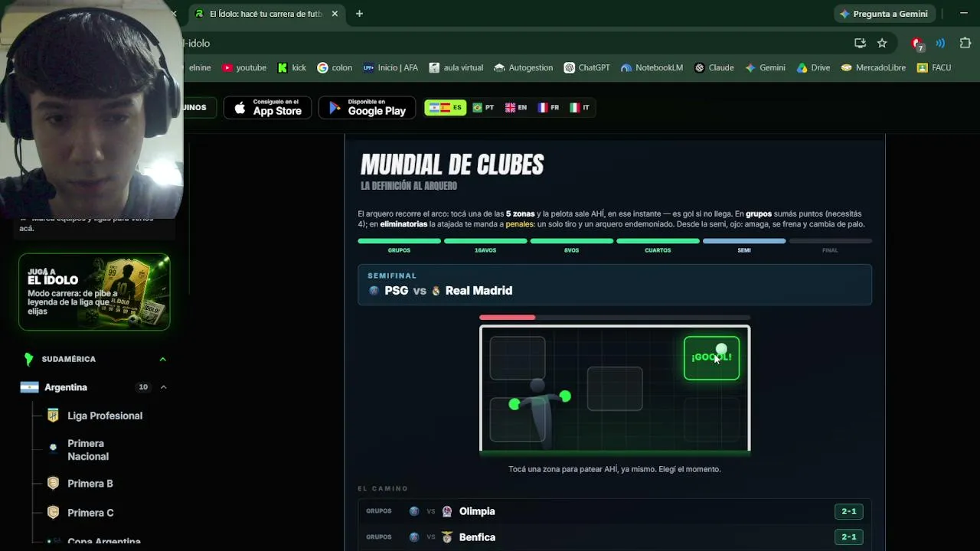Open the NotebookLM bookmark
This screenshot has height=551, width=980.
[652, 67]
